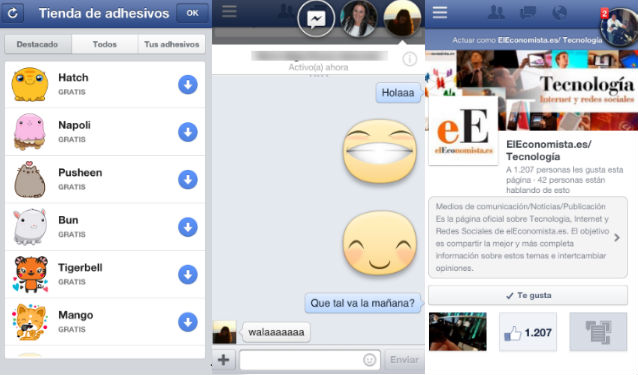Image resolution: width=638 pixels, height=375 pixels.
Task: Select the Pusheen pack name
Action: (x=80, y=172)
